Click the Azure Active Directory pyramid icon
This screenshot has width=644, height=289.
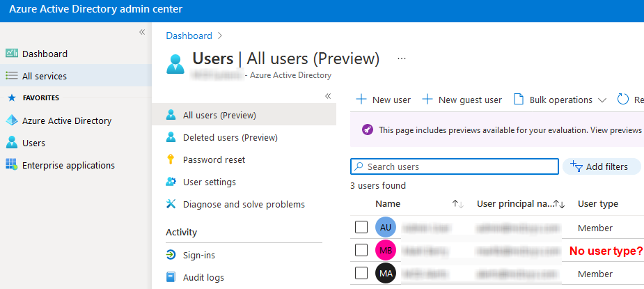click(12, 120)
